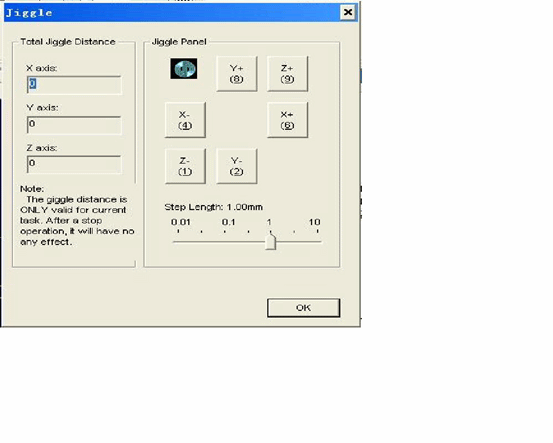553x443 pixels.
Task: Click the Step Length slider thumb
Action: 271,242
